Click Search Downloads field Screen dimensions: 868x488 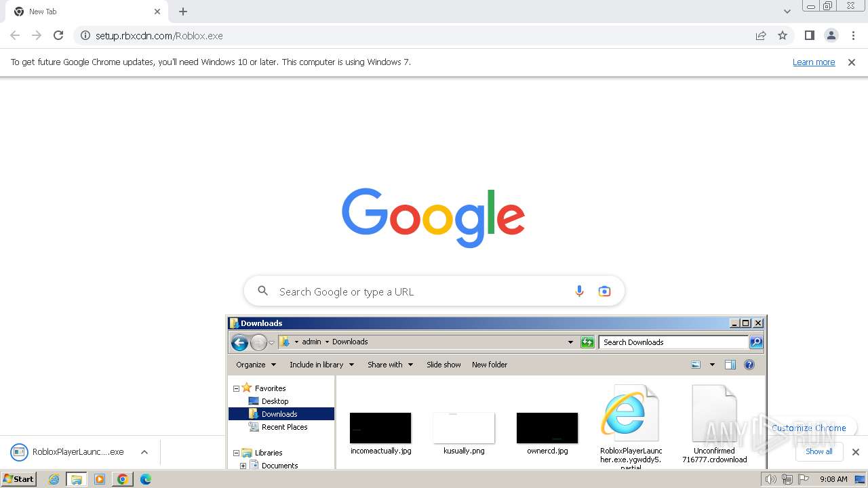click(x=673, y=342)
